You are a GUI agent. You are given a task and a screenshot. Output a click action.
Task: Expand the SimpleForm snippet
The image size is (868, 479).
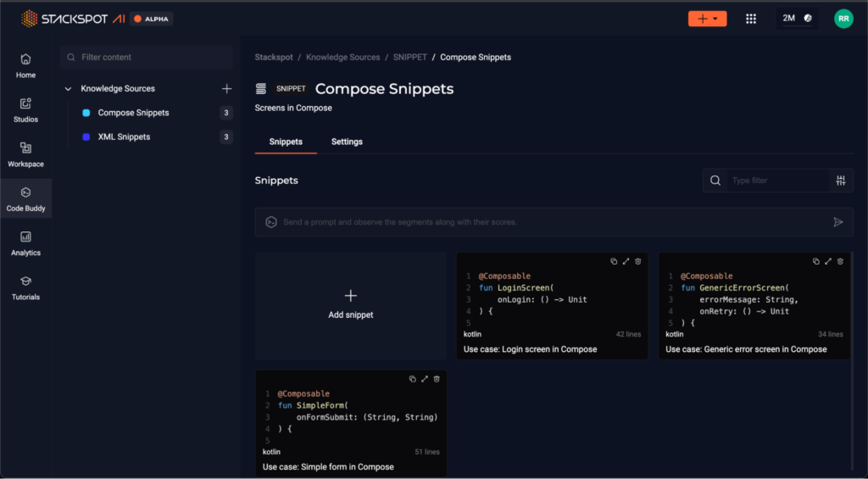pos(425,379)
